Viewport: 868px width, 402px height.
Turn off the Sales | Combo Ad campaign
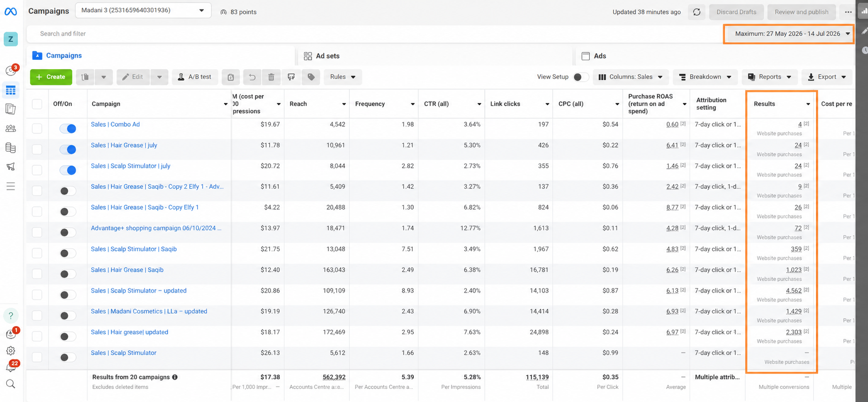click(x=68, y=128)
